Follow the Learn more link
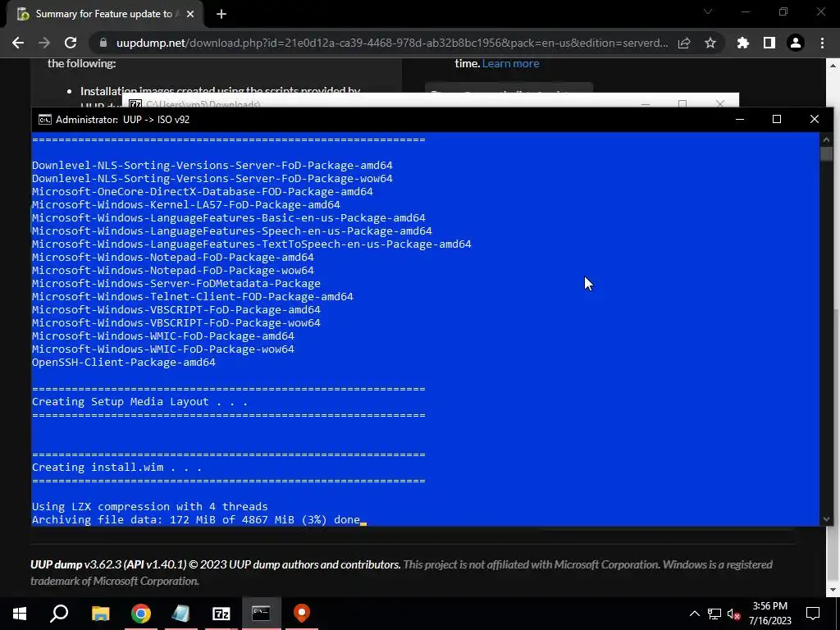Screen dimensions: 840x630 pyautogui.click(x=510, y=63)
